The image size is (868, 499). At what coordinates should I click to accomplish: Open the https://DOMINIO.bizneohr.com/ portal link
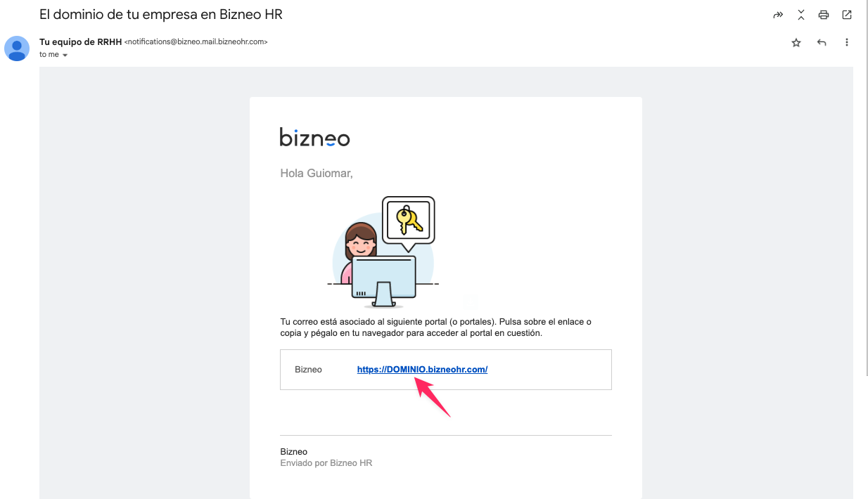(422, 370)
